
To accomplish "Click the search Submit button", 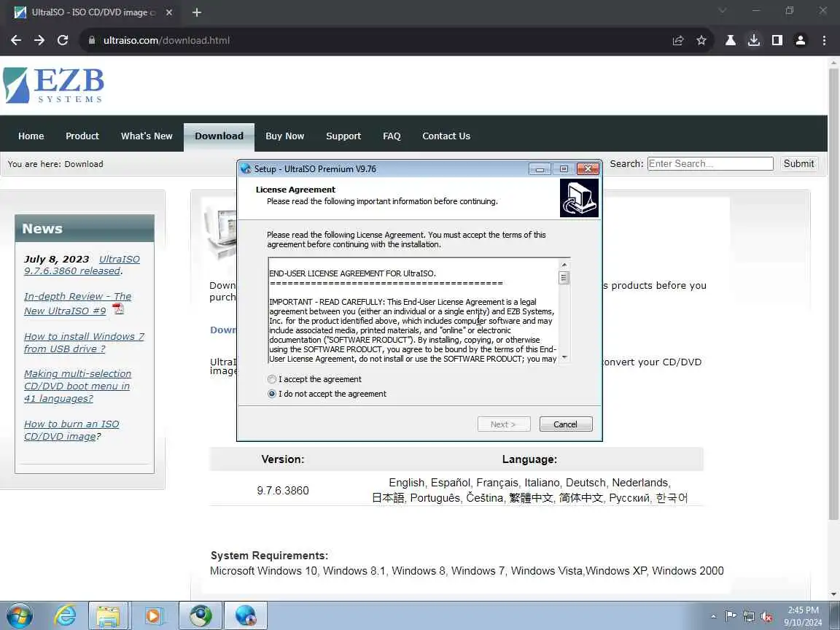I will tap(798, 164).
